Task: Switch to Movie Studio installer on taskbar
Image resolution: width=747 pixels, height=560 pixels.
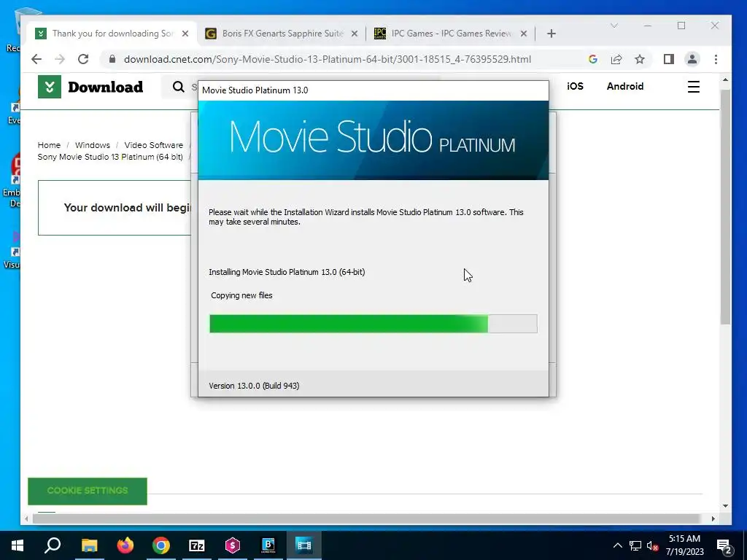Action: [304, 545]
